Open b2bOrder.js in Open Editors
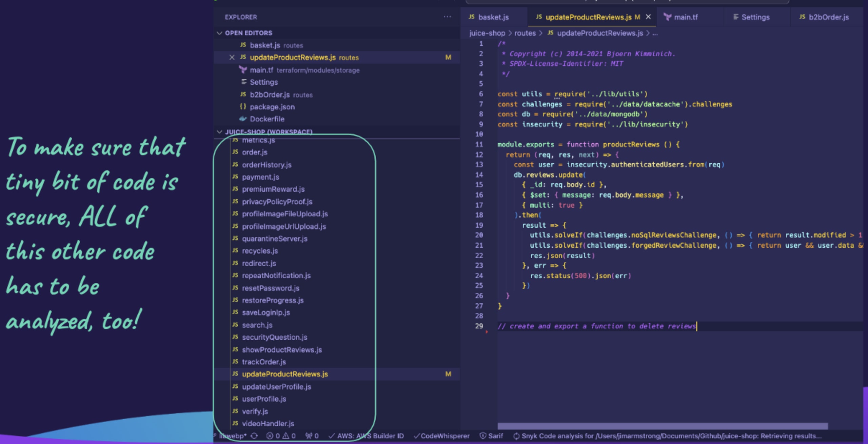This screenshot has height=444, width=868. point(337,95)
